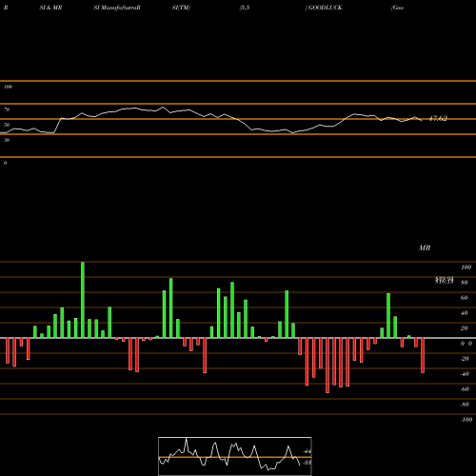Click the MR axis label -100
This screenshot has width=476, height=476.
(466, 420)
